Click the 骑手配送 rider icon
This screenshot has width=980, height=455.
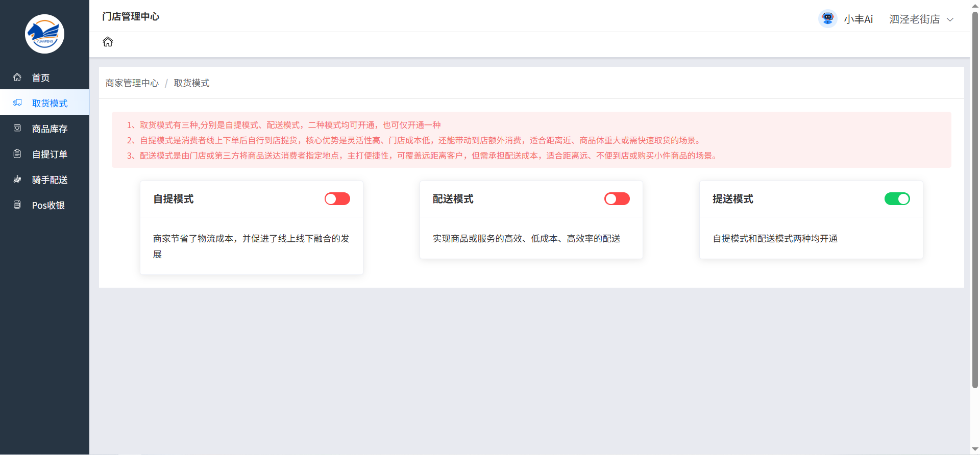17,180
